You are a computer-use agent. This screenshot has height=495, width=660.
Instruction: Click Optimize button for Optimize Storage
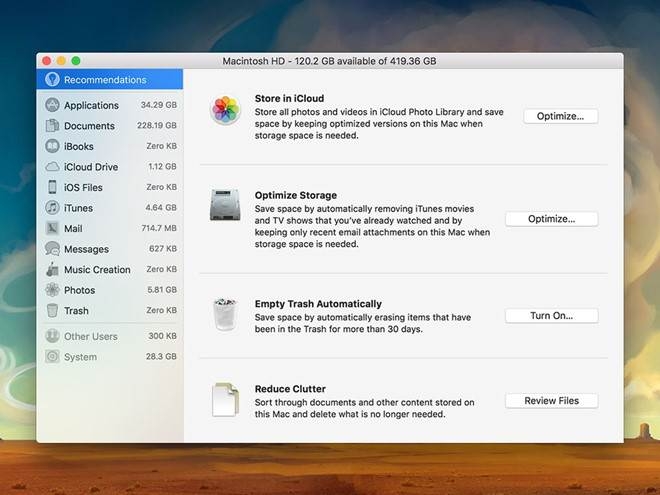click(x=551, y=219)
